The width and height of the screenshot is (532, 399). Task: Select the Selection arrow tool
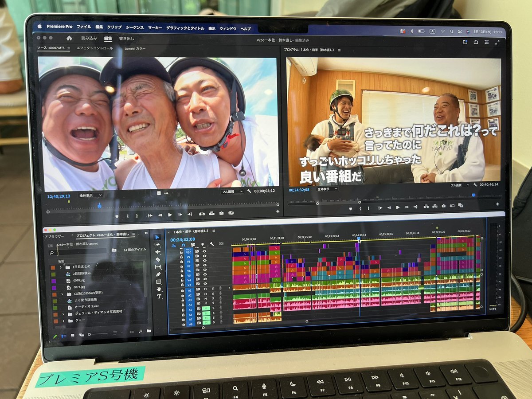coord(157,237)
